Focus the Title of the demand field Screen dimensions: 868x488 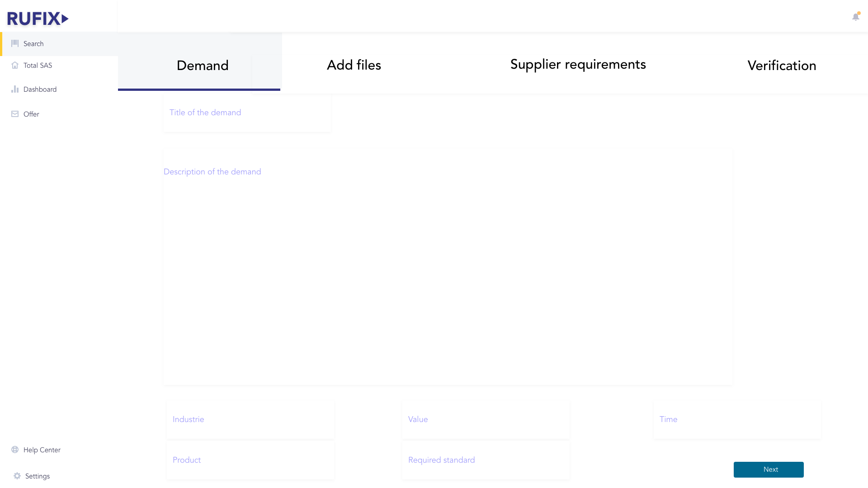[247, 113]
